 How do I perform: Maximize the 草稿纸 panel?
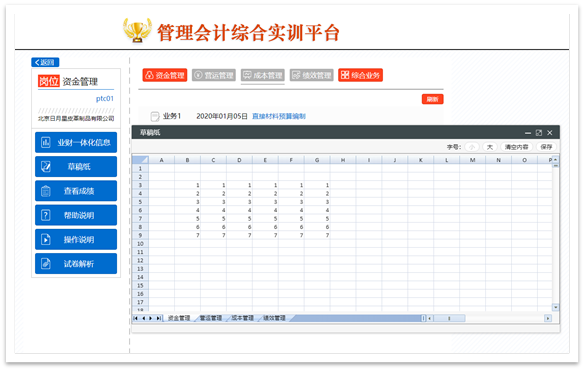coord(539,133)
